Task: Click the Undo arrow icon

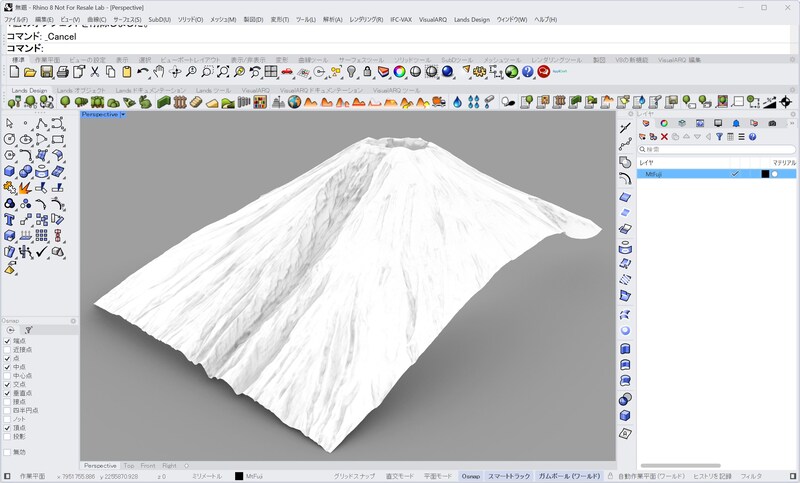Action: tap(143, 72)
